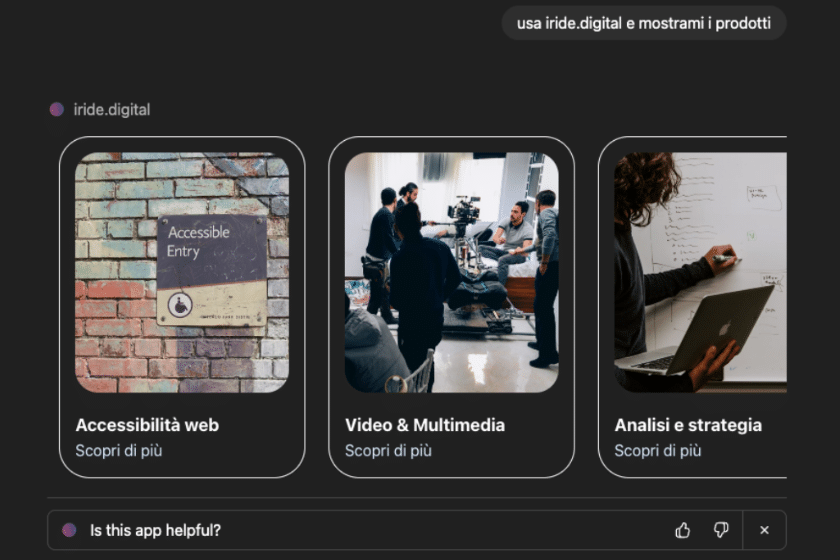Click the app icon in the feedback bar
The width and height of the screenshot is (840, 560).
click(x=69, y=530)
